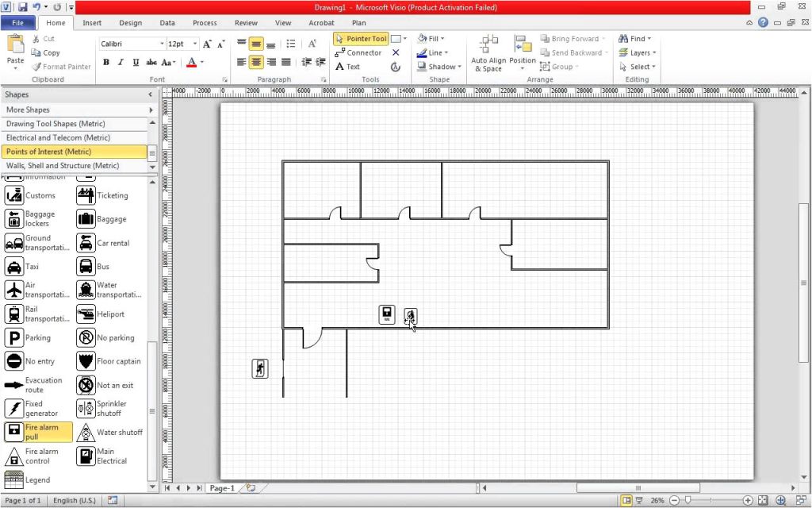Select the Main Electrical shape
812x508 pixels.
105,456
